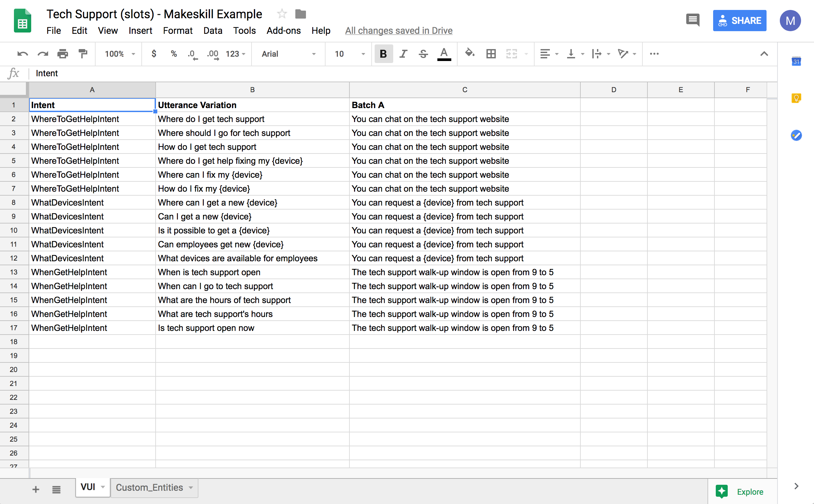The image size is (814, 504).
Task: Open the Help menu
Action: pyautogui.click(x=321, y=31)
